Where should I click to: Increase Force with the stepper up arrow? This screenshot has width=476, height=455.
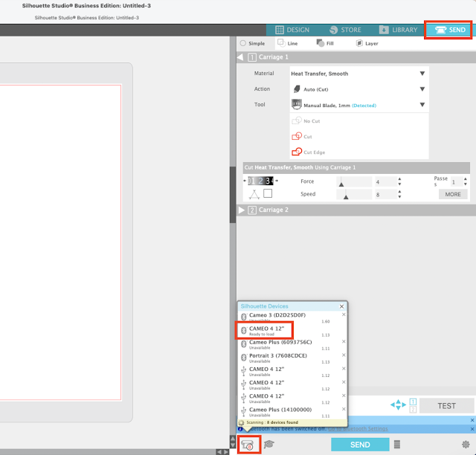(x=399, y=179)
